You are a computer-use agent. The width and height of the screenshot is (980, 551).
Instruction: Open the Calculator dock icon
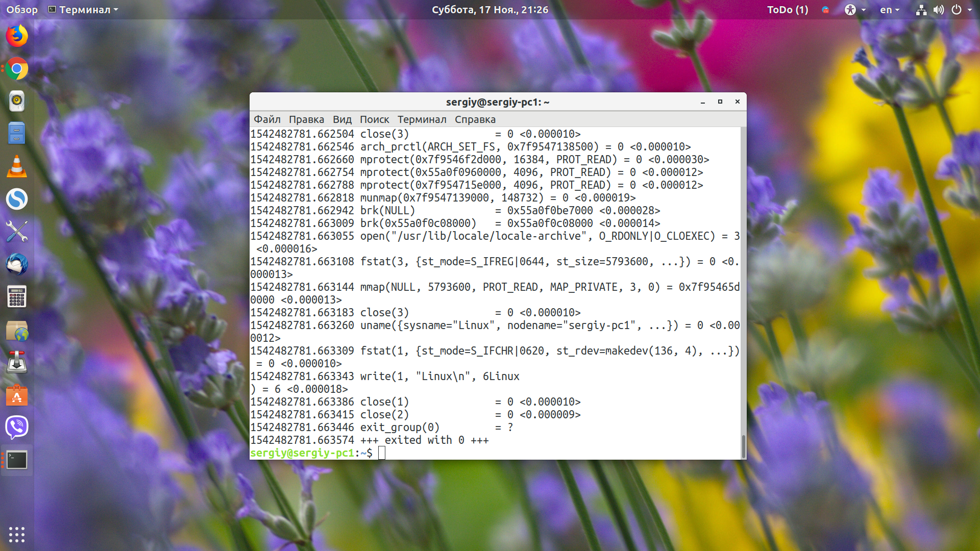click(x=17, y=297)
